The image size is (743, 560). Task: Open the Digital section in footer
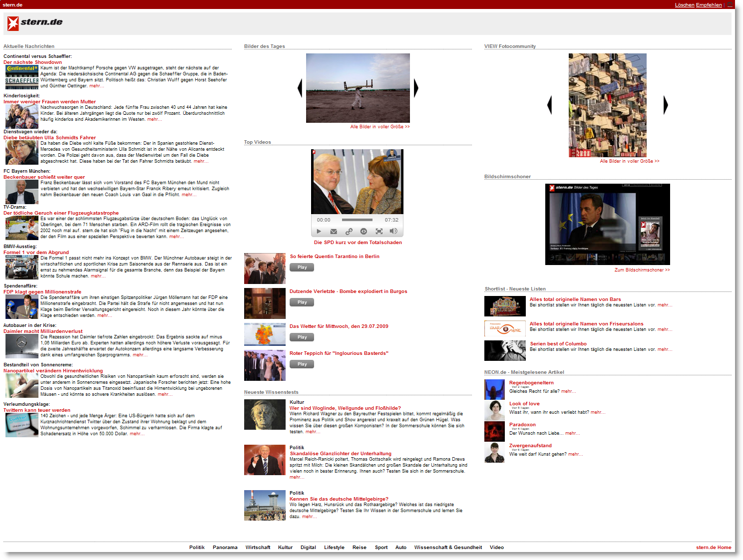pos(308,548)
